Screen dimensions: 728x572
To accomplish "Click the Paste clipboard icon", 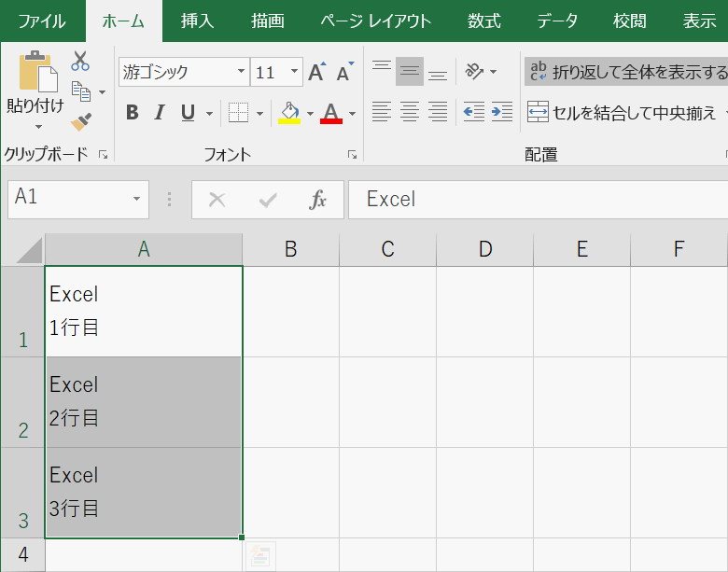I will coord(38,72).
